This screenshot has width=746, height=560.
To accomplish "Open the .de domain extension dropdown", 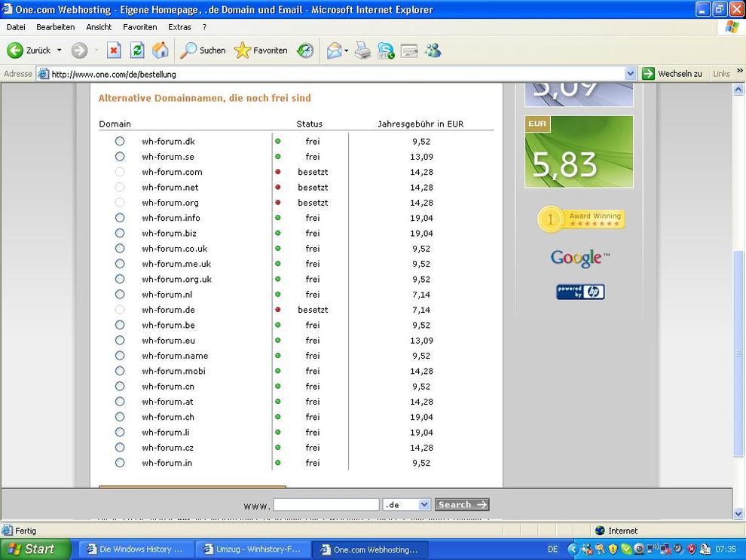I will pos(423,505).
